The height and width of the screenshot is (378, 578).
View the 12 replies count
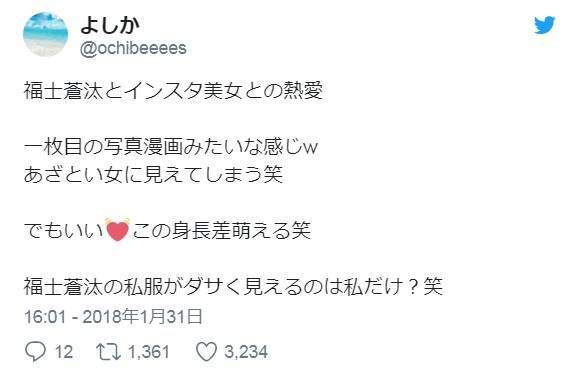pyautogui.click(x=64, y=351)
